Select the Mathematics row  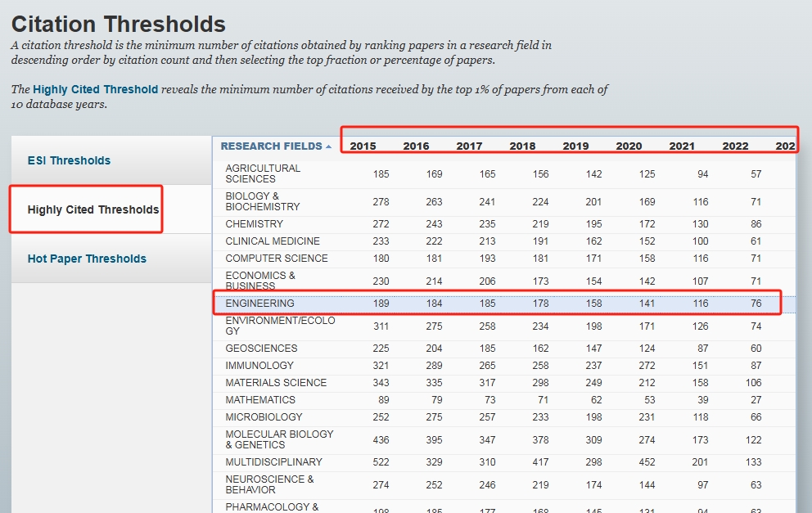[x=260, y=400]
